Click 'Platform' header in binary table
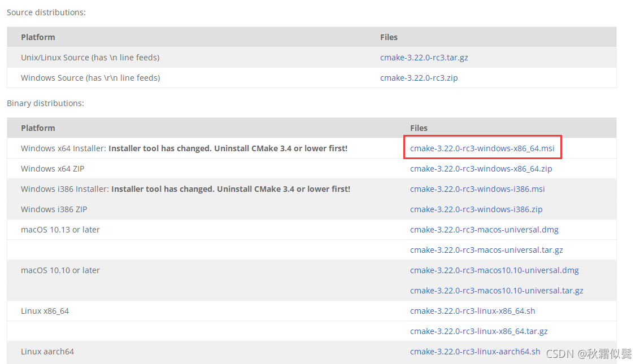640x364 pixels. point(38,128)
